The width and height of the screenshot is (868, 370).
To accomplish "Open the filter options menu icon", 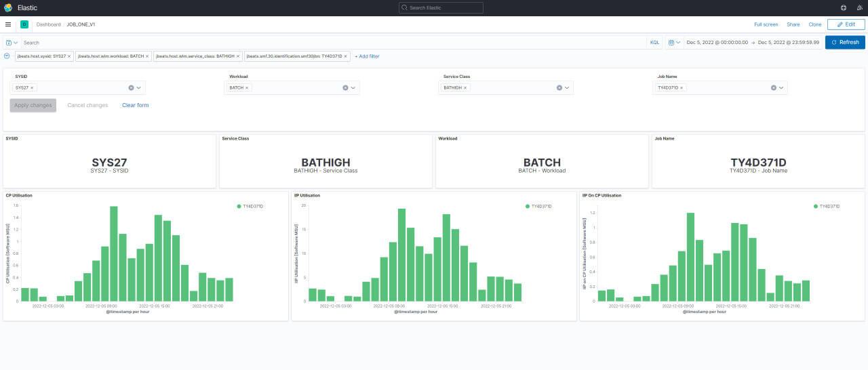I will (7, 56).
